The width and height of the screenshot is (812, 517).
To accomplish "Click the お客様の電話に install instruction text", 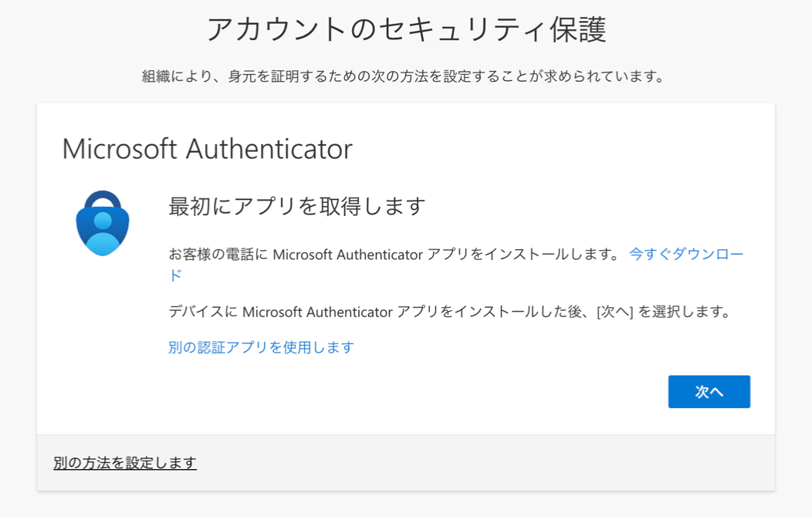I will point(394,255).
